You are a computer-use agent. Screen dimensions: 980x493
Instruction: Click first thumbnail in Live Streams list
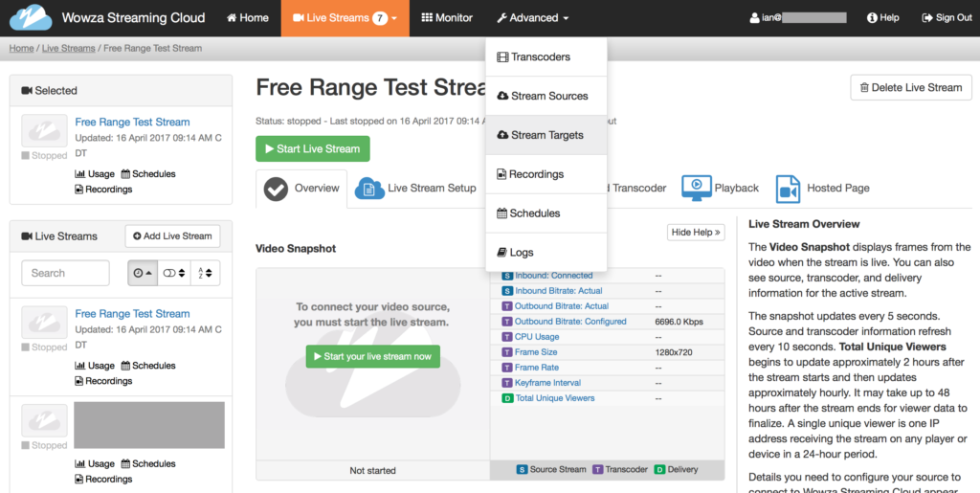pyautogui.click(x=44, y=323)
